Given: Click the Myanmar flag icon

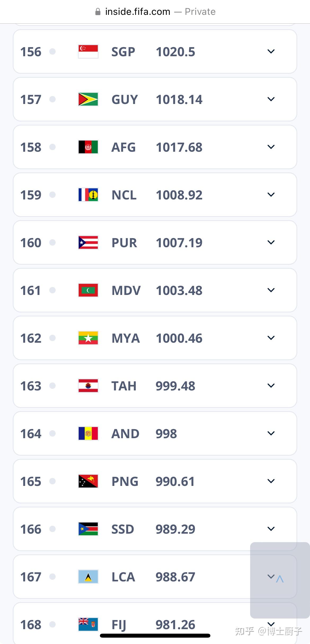Looking at the screenshot, I should click(x=88, y=338).
